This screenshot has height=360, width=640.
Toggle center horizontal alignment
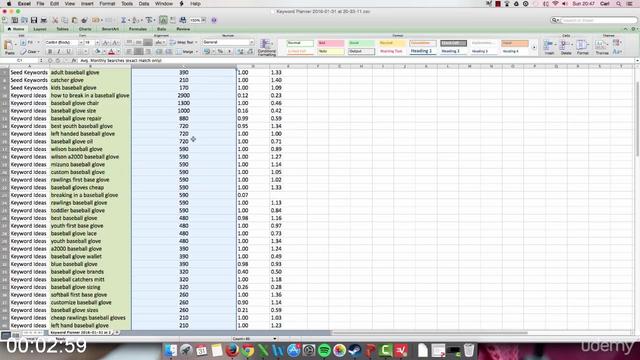[138, 52]
